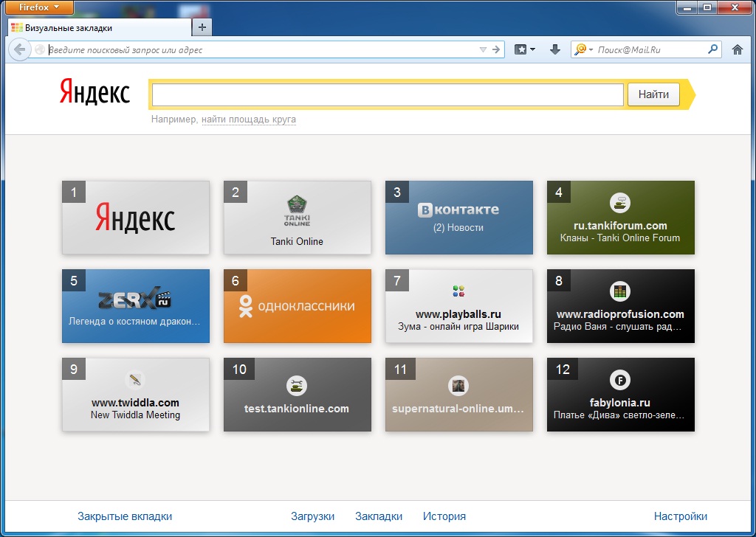Select the Визуальные закладки tab
The height and width of the screenshot is (537, 756).
point(99,28)
